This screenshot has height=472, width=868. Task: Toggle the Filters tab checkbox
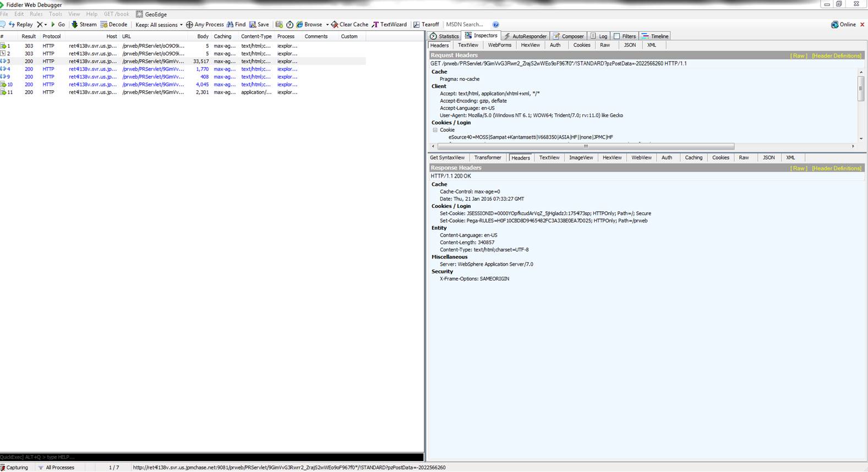pyautogui.click(x=616, y=36)
